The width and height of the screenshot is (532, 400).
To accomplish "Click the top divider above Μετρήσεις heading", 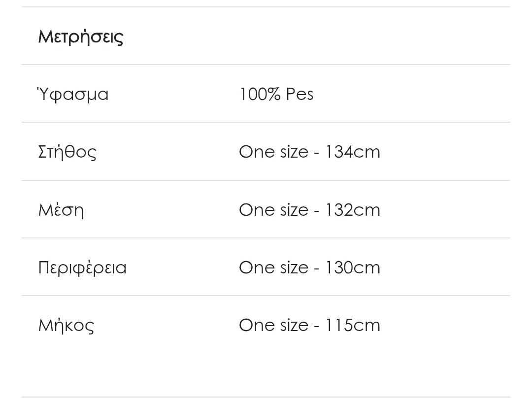I will tap(266, 7).
